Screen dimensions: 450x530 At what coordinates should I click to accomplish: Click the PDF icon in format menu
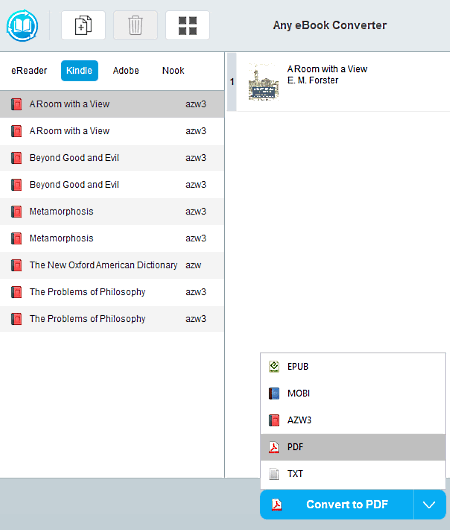pos(274,447)
